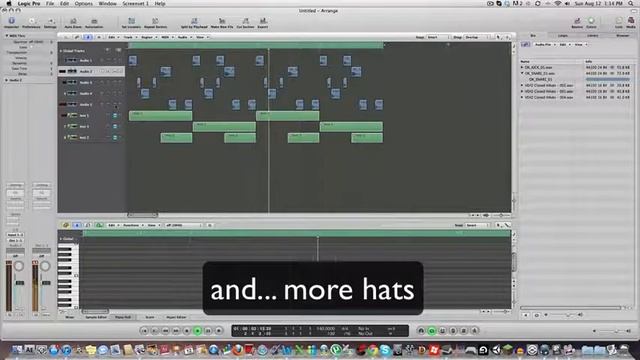
Task: Click the Set Locators toolbar icon
Action: (x=131, y=22)
